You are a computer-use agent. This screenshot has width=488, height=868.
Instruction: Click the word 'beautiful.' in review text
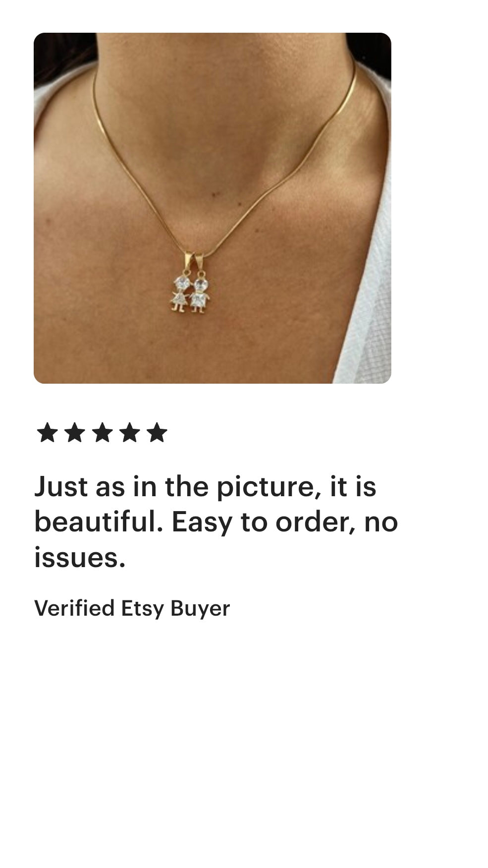pos(99,521)
